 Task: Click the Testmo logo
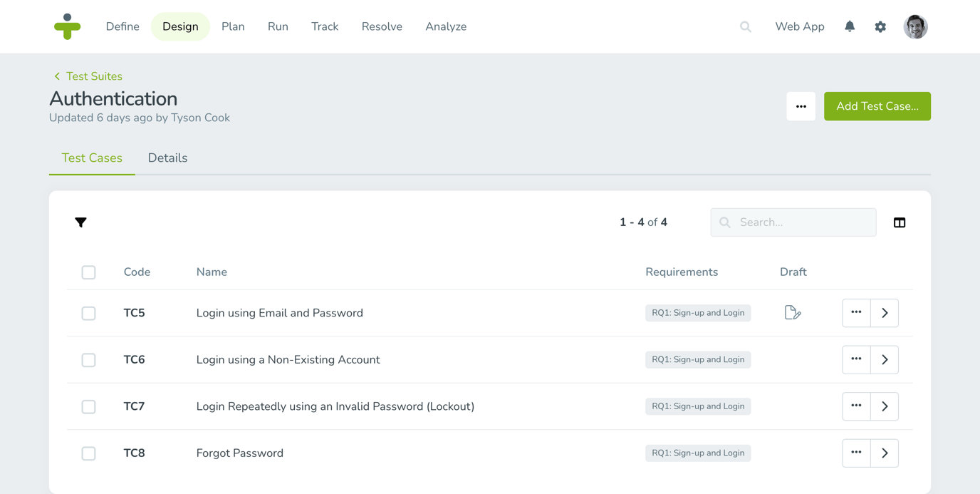pos(67,26)
